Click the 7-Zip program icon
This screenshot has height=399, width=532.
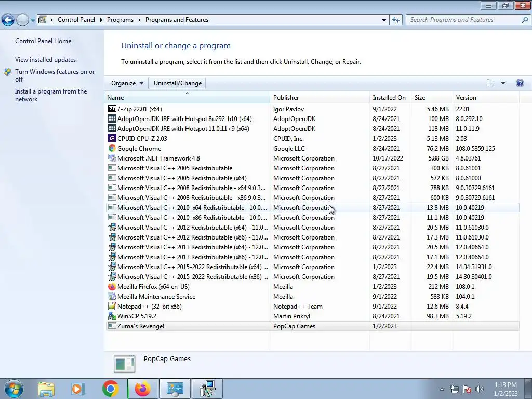coord(112,109)
